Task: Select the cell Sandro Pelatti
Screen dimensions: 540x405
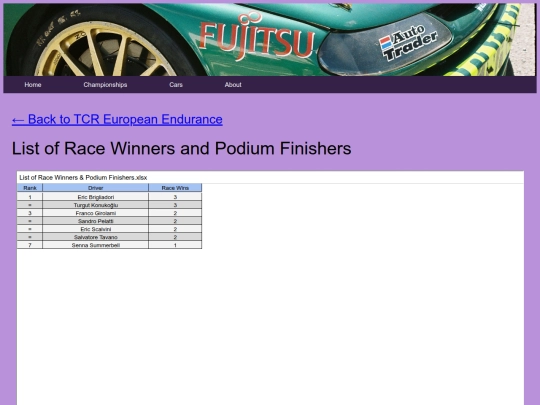Action: [x=96, y=221]
